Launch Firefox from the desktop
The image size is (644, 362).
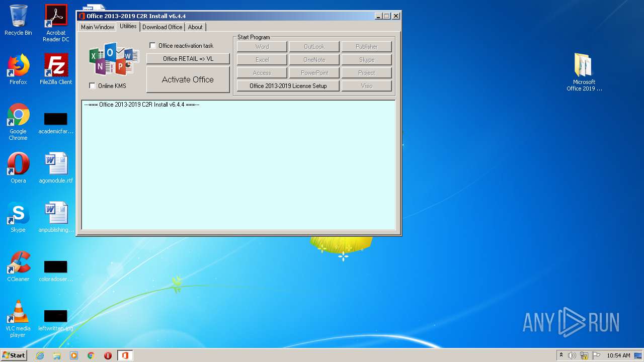(x=18, y=69)
